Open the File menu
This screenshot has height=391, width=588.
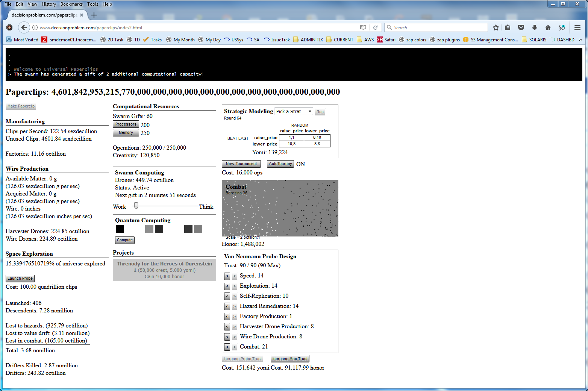[8, 4]
